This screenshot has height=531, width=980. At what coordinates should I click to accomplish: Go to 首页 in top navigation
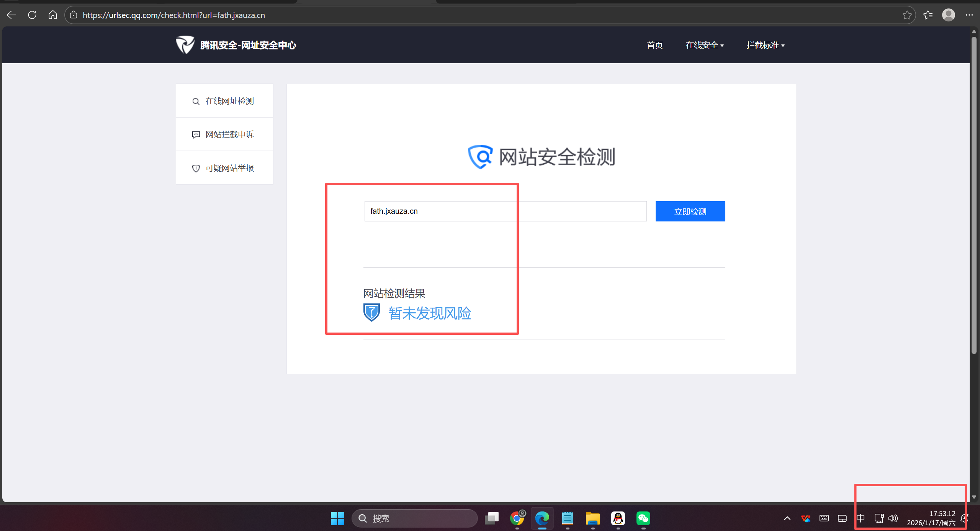point(654,45)
